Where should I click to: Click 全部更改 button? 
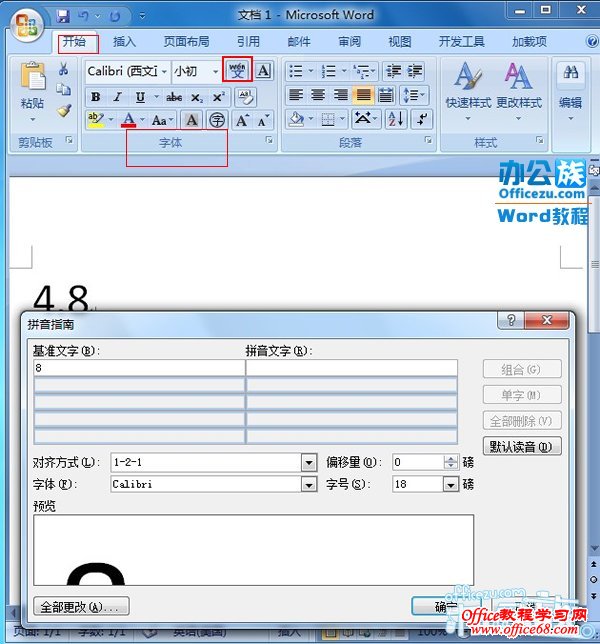tap(81, 606)
